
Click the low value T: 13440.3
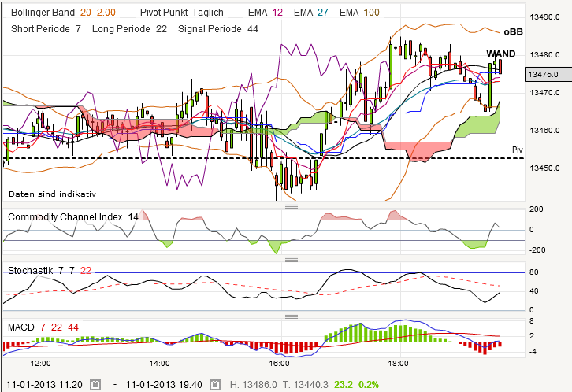click(x=306, y=385)
